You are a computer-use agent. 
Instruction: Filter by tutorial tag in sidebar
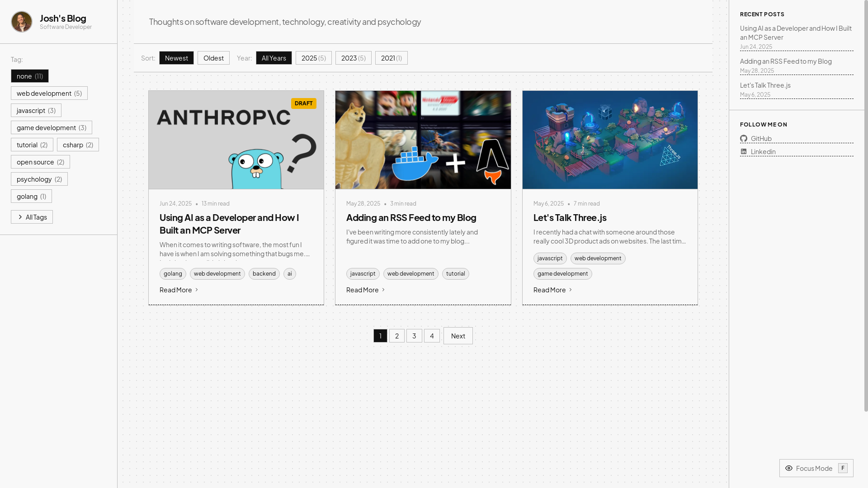(32, 145)
